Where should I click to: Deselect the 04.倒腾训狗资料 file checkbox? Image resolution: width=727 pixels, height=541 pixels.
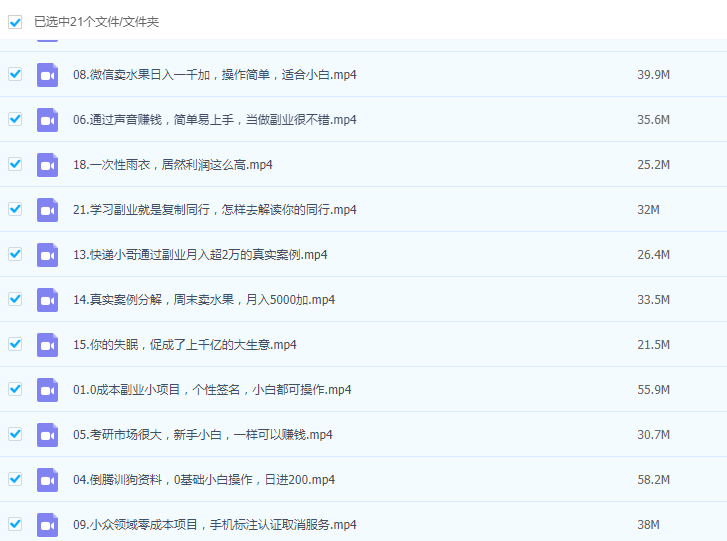(x=15, y=479)
